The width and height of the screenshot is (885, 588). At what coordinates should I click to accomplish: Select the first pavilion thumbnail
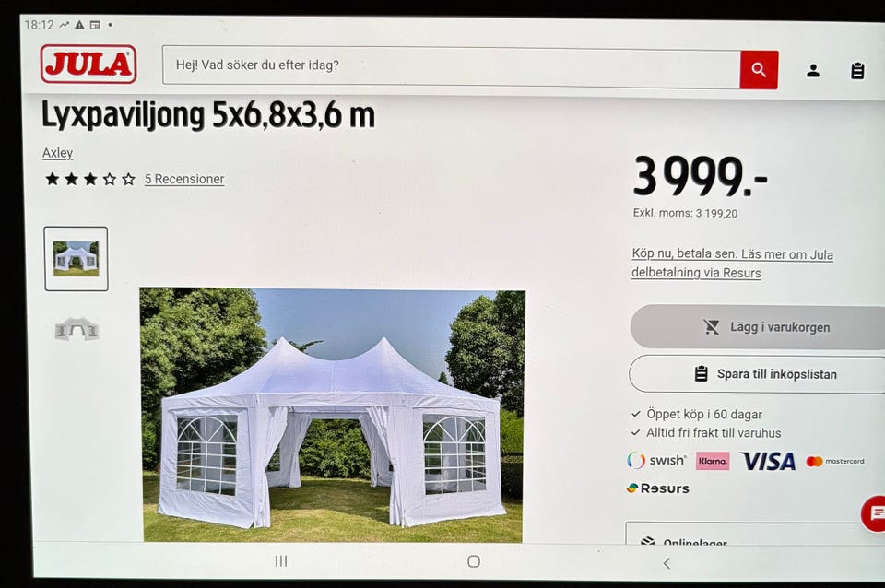point(77,259)
